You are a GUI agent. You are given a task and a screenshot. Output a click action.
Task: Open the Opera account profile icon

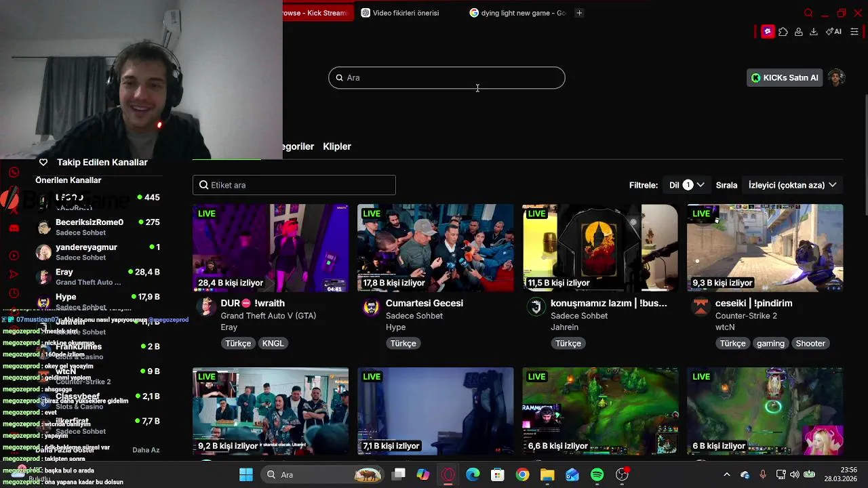tap(799, 32)
